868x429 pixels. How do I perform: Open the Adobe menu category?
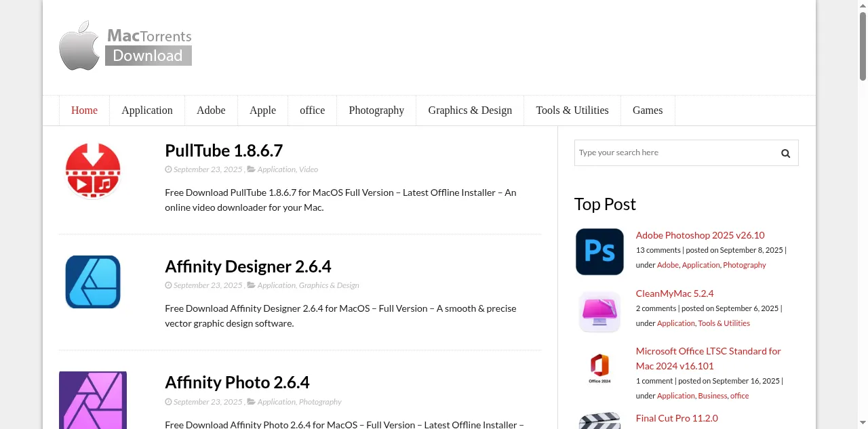[x=211, y=110]
